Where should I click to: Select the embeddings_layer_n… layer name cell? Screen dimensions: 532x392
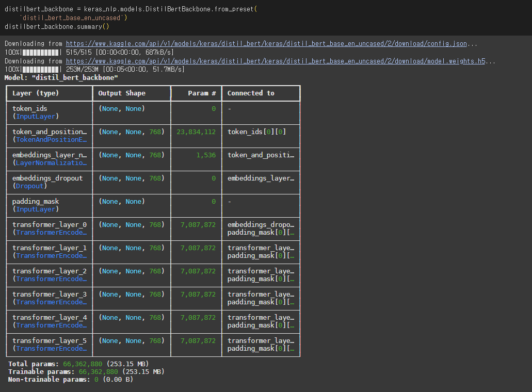[x=49, y=159]
